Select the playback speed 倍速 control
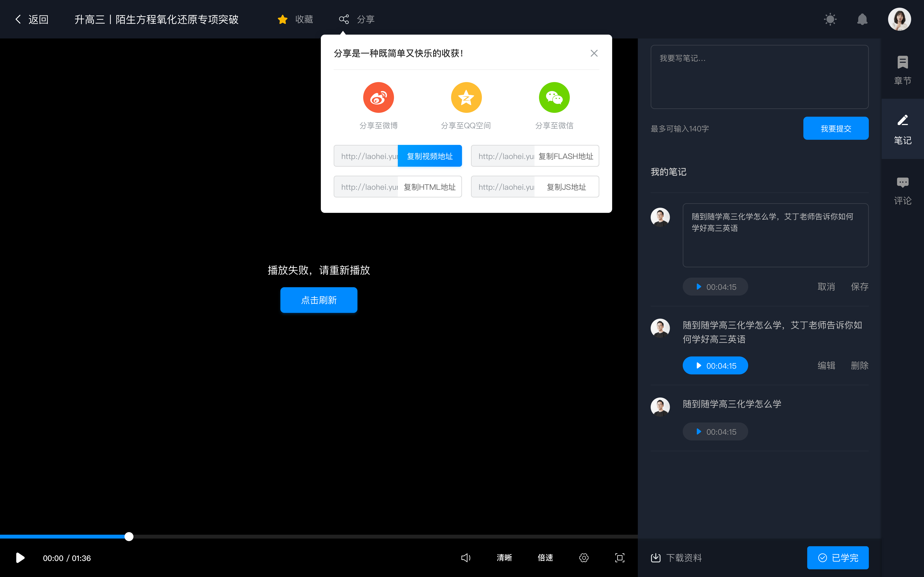Screen dimensions: 924x577 tap(545, 558)
